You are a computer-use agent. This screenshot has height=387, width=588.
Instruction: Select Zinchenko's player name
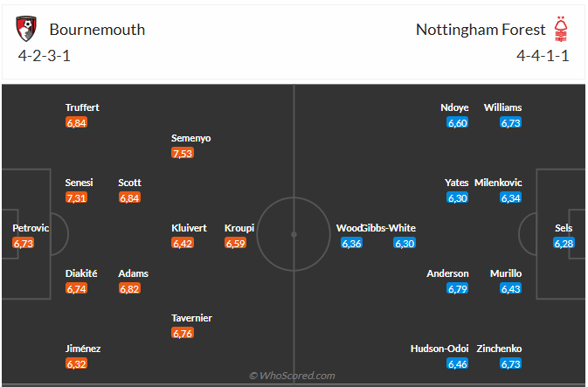[x=496, y=349]
